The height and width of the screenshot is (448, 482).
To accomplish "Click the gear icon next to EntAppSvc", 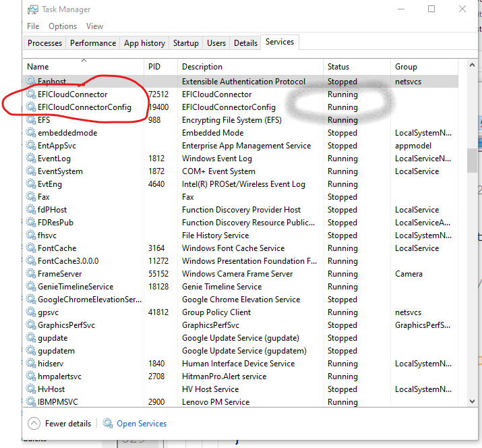I will click(x=31, y=145).
